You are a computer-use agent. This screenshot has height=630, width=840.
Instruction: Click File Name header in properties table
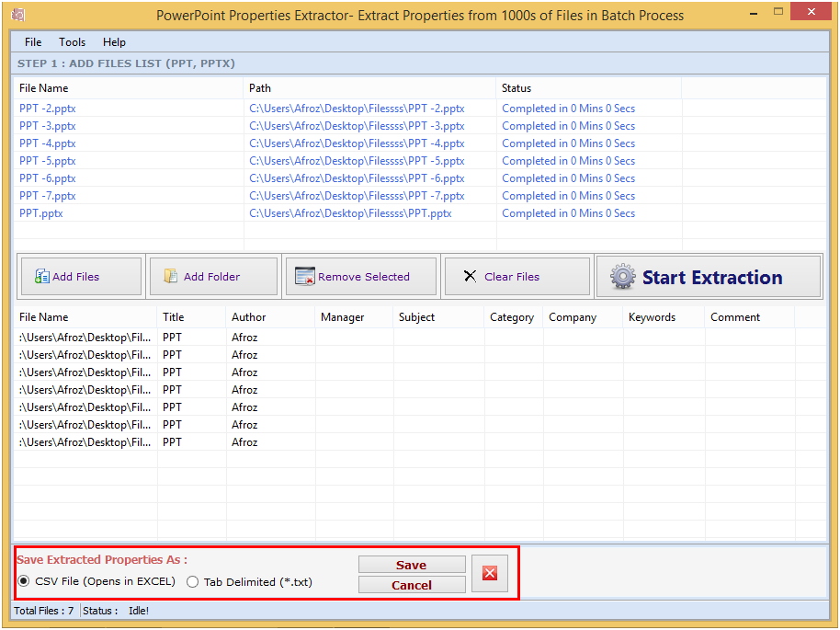point(85,317)
